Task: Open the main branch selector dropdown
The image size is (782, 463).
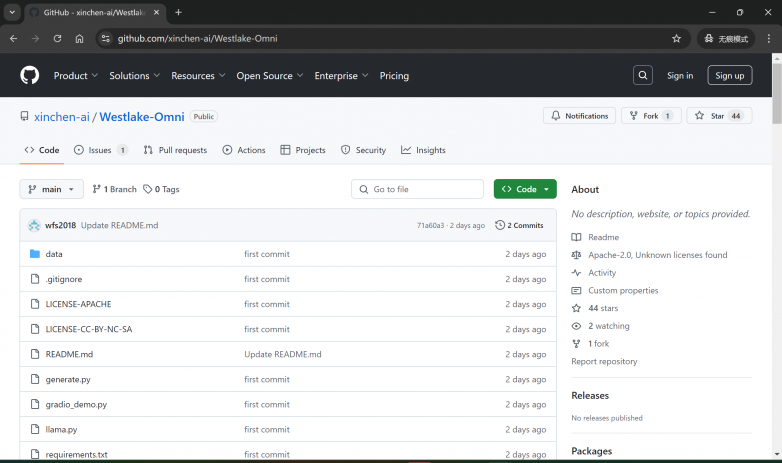Action: [x=51, y=189]
